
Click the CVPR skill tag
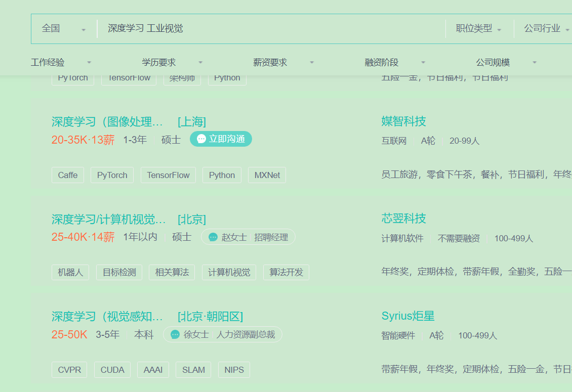pos(69,370)
